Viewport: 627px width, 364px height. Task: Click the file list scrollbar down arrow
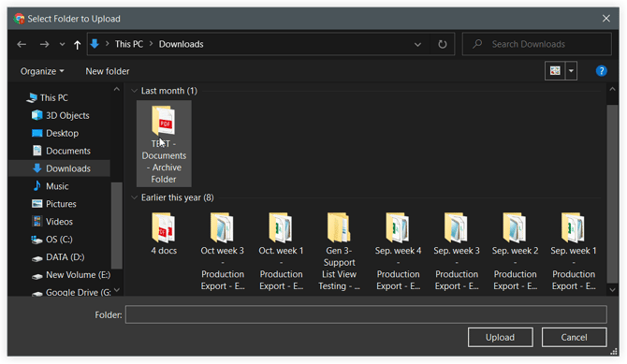(x=612, y=290)
